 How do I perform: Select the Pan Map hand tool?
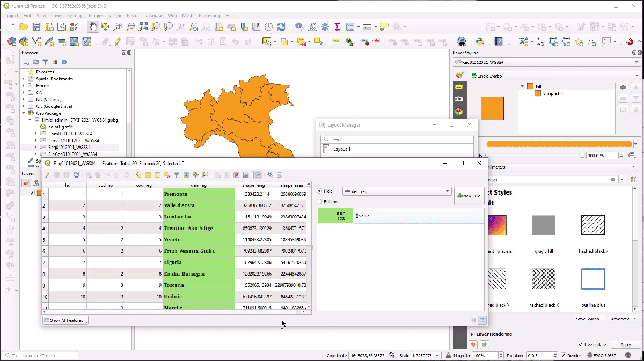click(93, 26)
